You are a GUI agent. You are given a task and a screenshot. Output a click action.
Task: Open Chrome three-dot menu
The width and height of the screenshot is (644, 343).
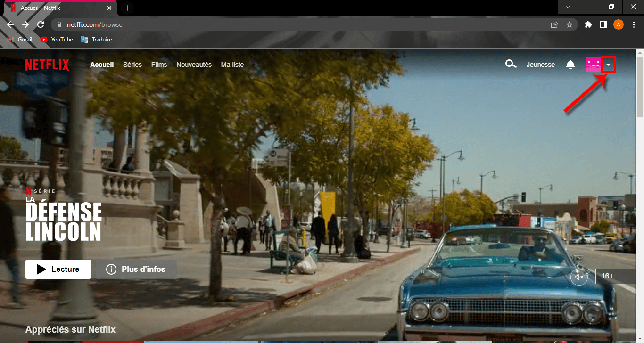coord(634,24)
